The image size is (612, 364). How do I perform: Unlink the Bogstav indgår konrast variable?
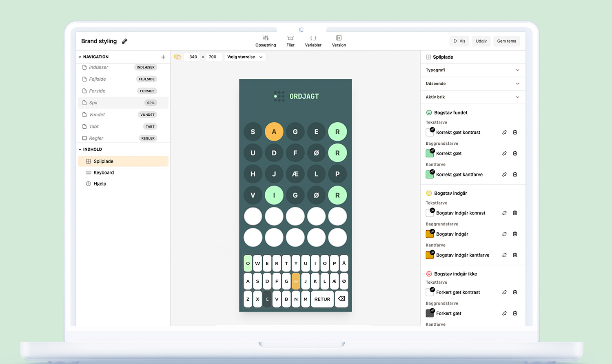pos(504,213)
